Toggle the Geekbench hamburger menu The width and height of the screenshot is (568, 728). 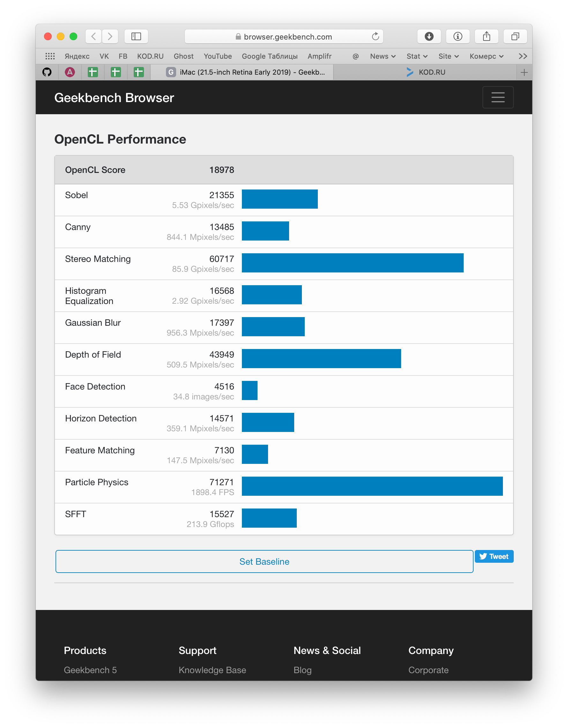[x=498, y=97]
